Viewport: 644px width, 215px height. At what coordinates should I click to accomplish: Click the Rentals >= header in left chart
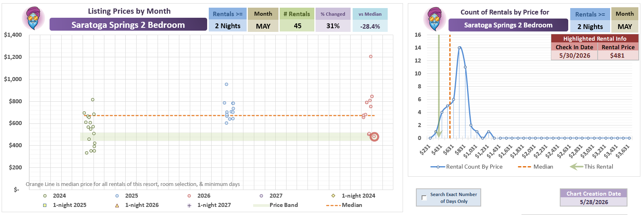tap(228, 14)
